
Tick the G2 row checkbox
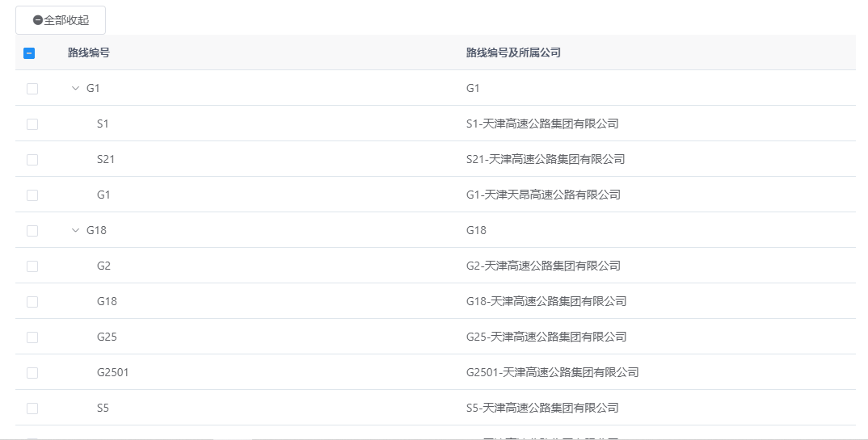pos(32,266)
